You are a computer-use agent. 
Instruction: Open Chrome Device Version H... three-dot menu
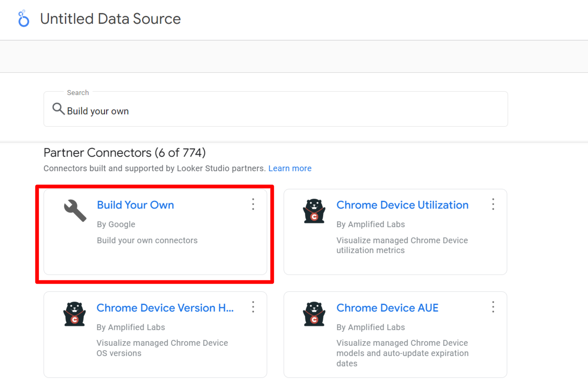coord(253,307)
